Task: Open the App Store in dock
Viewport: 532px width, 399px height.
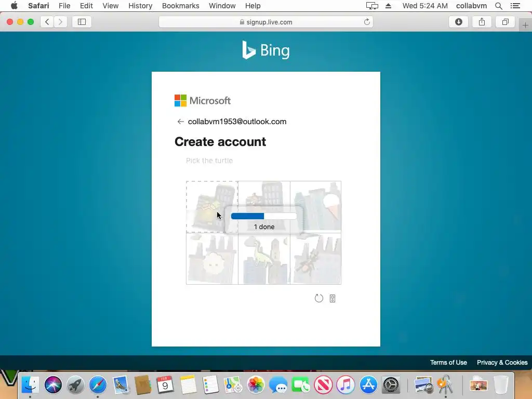Action: pos(368,385)
